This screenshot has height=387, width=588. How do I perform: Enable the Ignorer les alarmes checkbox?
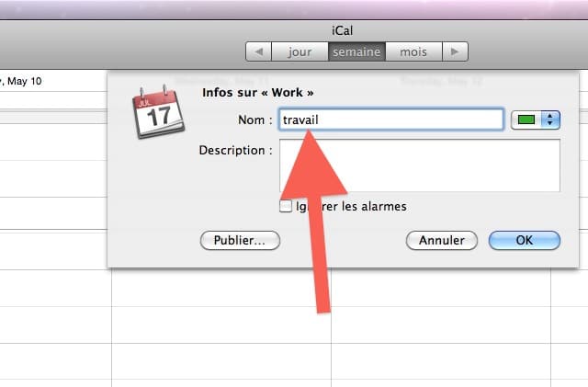pyautogui.click(x=286, y=206)
